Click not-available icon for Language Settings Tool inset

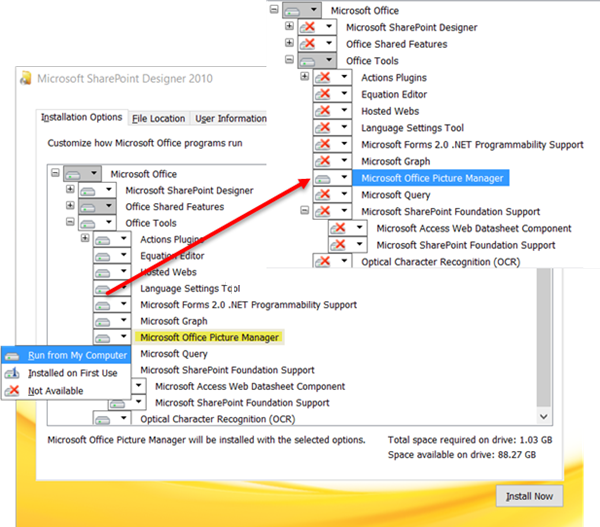click(323, 127)
